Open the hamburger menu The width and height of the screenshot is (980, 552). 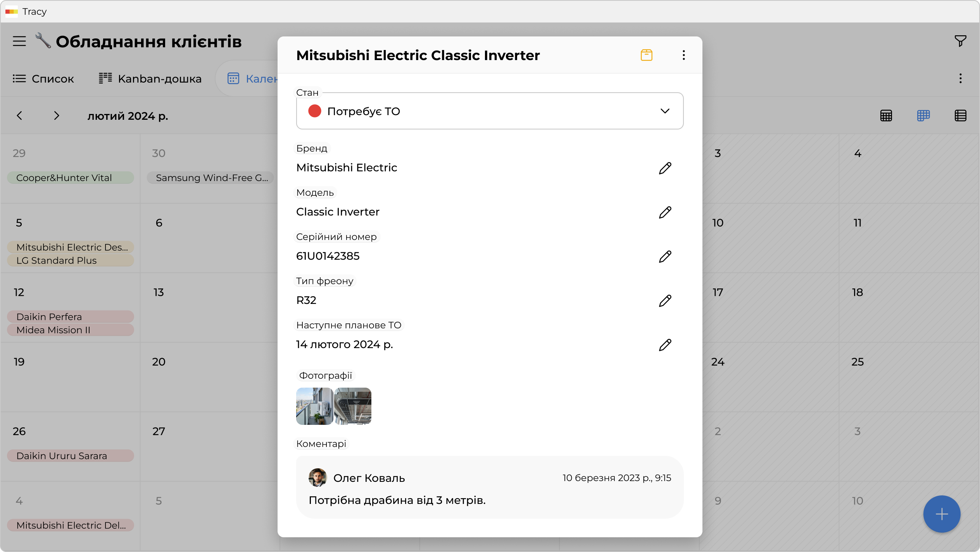[x=19, y=41]
